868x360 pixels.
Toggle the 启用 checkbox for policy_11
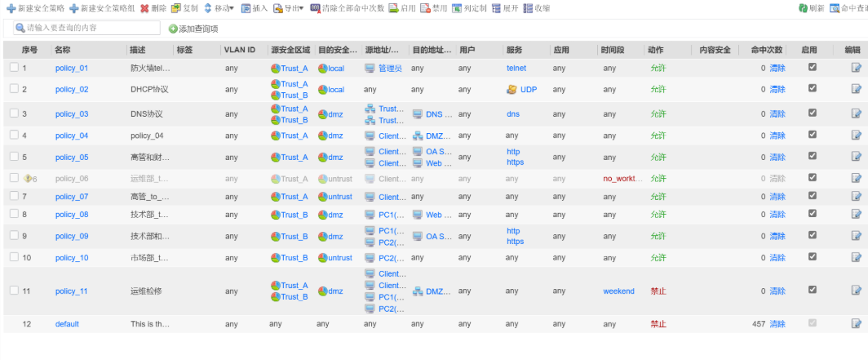click(x=812, y=290)
